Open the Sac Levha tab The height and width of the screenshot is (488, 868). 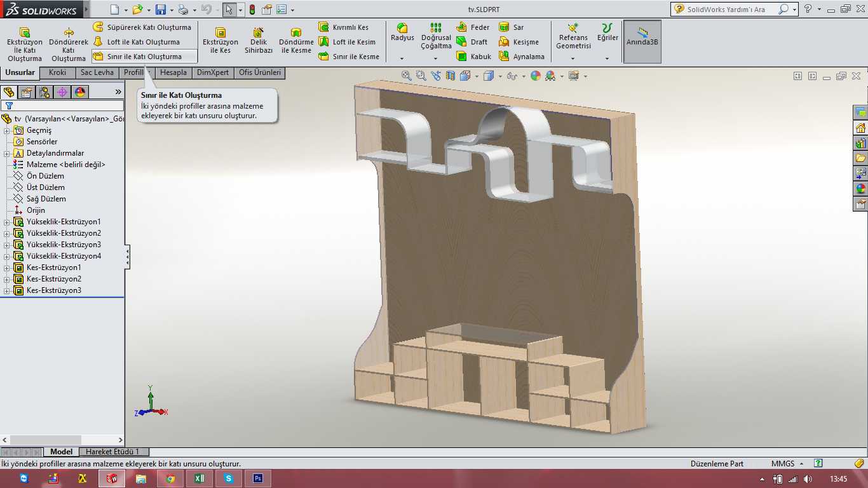point(97,72)
